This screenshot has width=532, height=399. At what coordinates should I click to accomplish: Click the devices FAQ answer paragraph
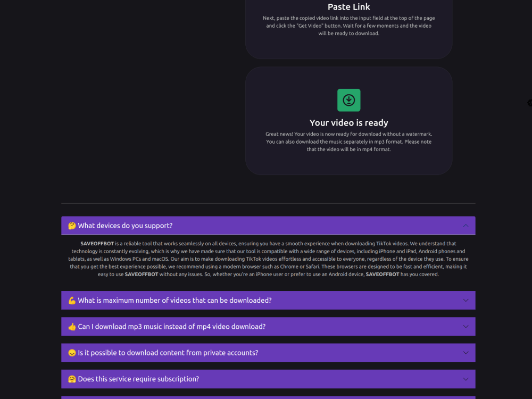tap(268, 259)
